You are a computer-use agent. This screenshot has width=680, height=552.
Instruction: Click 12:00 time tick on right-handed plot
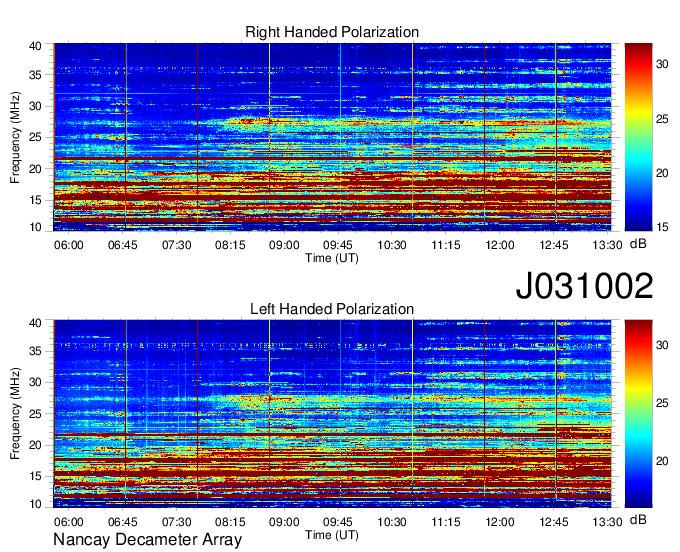pos(500,245)
